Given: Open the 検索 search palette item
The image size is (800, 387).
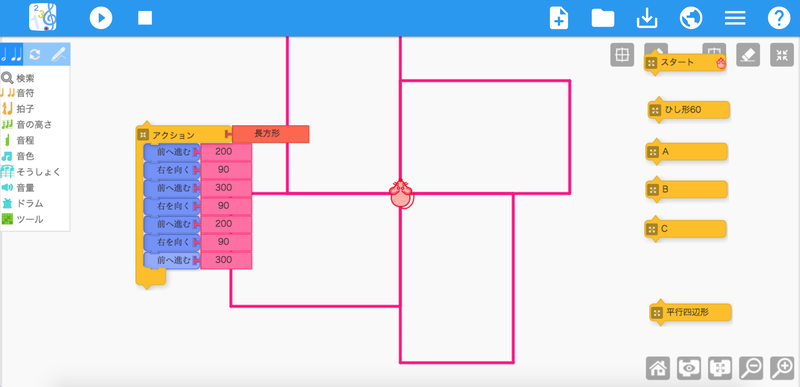Looking at the screenshot, I should pyautogui.click(x=18, y=78).
